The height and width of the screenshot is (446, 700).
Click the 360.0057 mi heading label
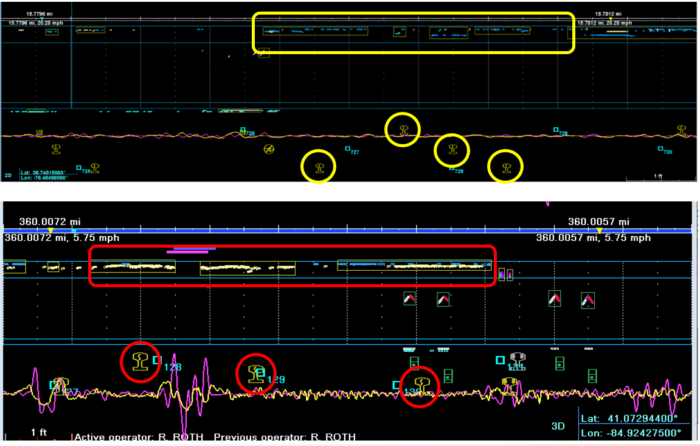tap(599, 222)
